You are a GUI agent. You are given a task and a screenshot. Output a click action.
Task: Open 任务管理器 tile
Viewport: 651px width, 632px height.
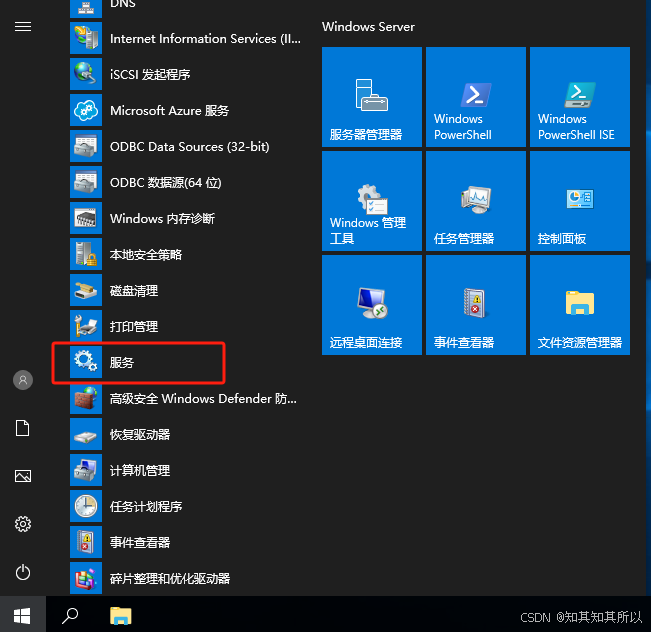point(476,201)
